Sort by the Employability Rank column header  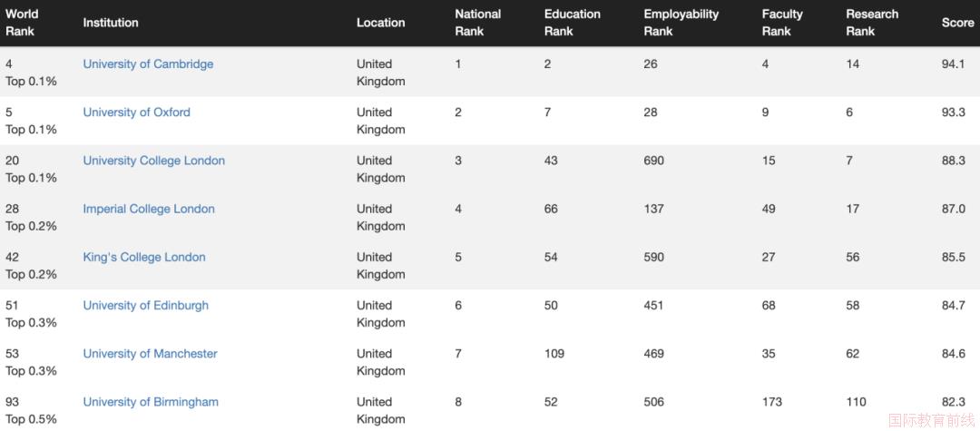pyautogui.click(x=681, y=23)
